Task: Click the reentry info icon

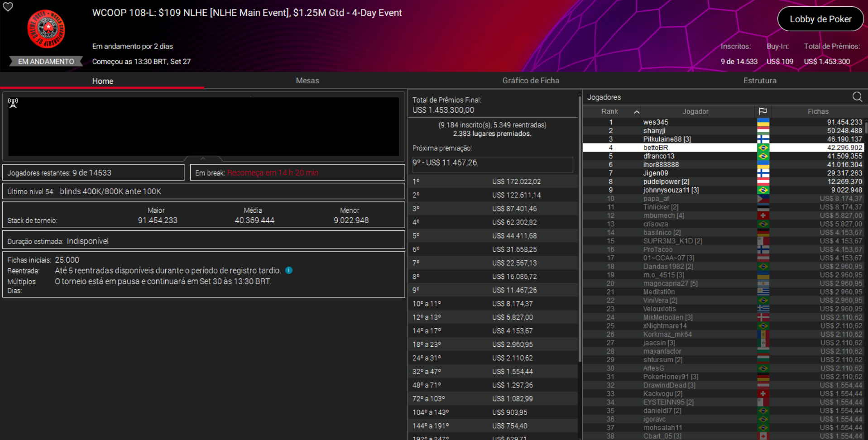Action: coord(289,270)
